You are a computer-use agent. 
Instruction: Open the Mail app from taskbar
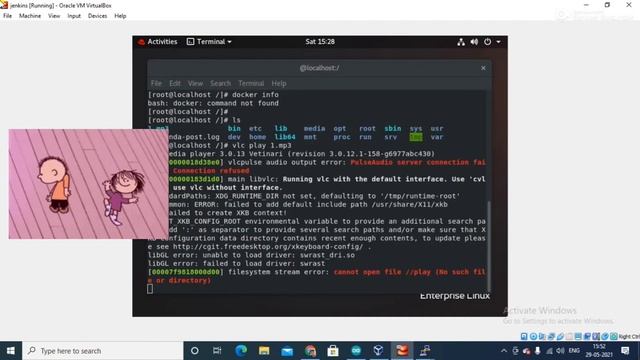[x=287, y=351]
